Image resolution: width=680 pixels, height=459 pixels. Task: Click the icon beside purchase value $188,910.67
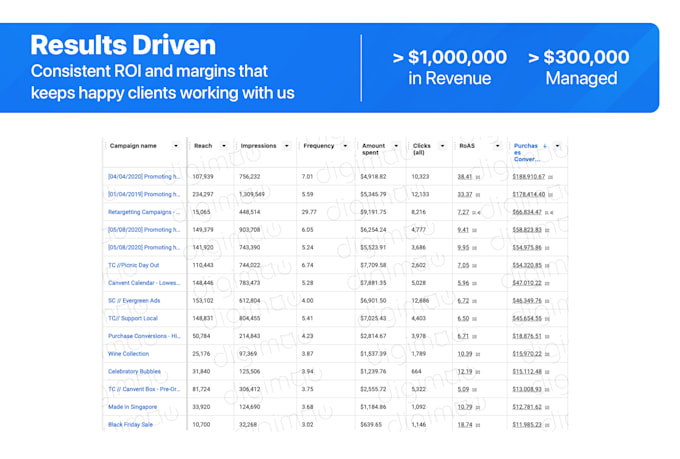[x=551, y=177]
